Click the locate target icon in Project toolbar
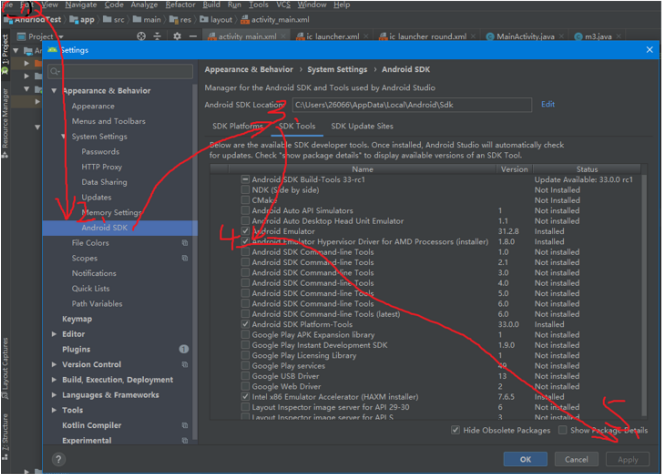This screenshot has height=474, width=662. click(141, 36)
